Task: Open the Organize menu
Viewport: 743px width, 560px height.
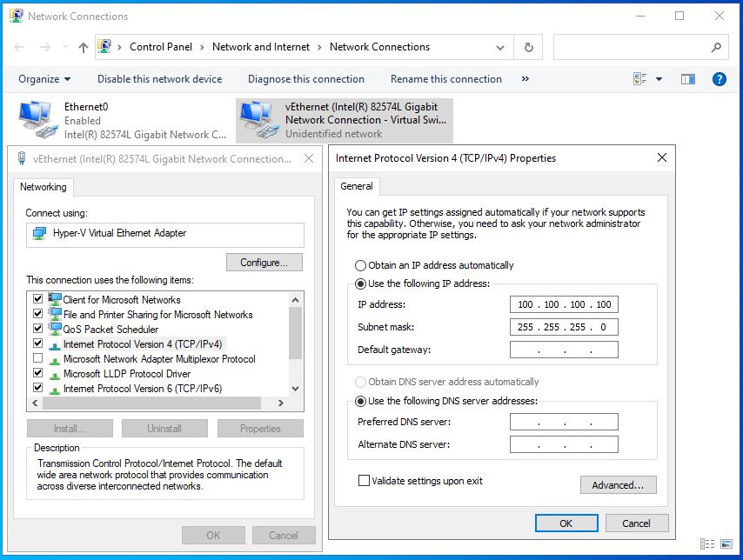Action: (x=44, y=79)
